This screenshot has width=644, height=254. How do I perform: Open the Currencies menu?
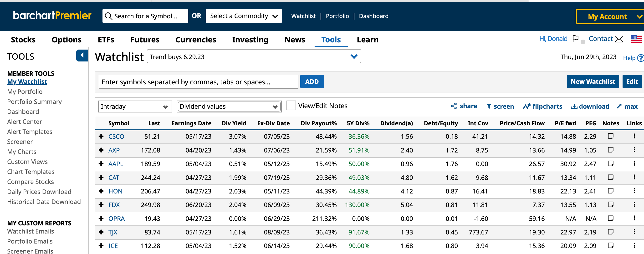(x=196, y=40)
